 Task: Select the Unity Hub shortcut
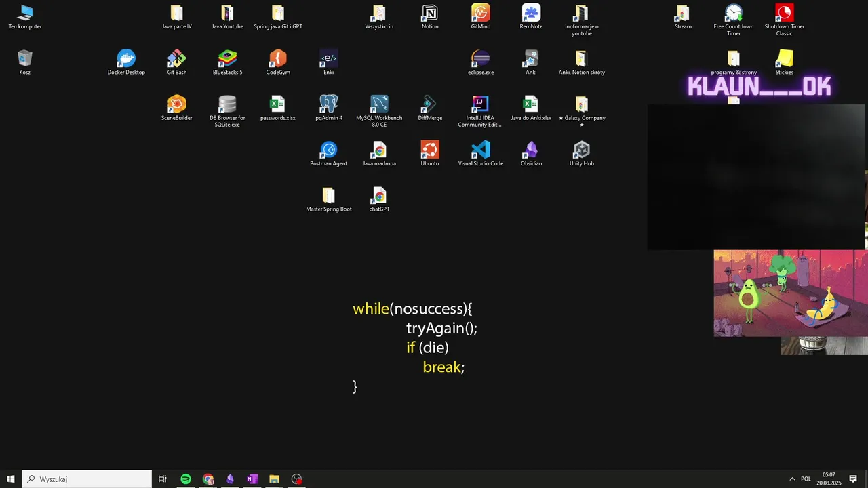pyautogui.click(x=582, y=154)
